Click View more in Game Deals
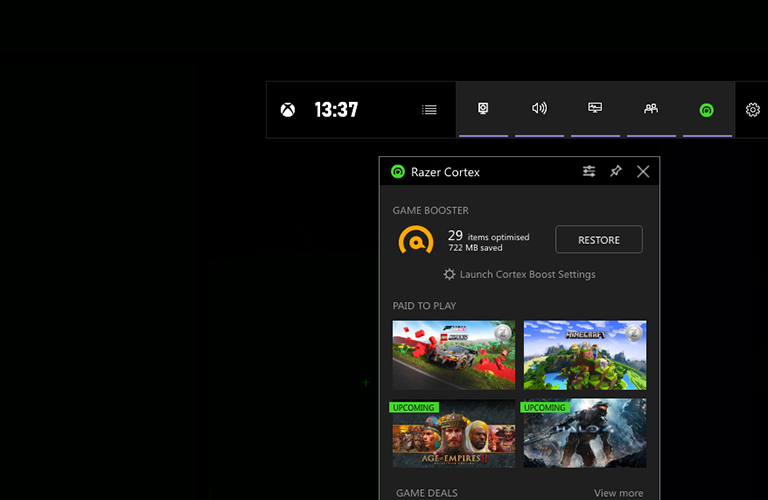Viewport: 768px width, 500px height. (618, 493)
